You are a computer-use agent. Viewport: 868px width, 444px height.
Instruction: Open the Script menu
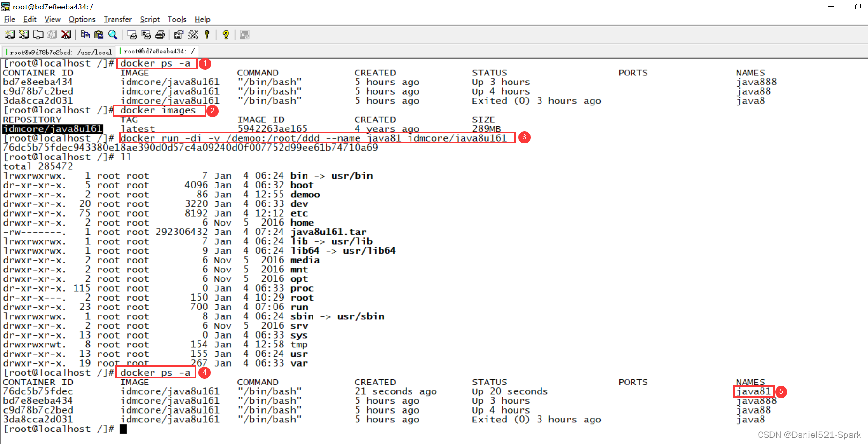[150, 19]
